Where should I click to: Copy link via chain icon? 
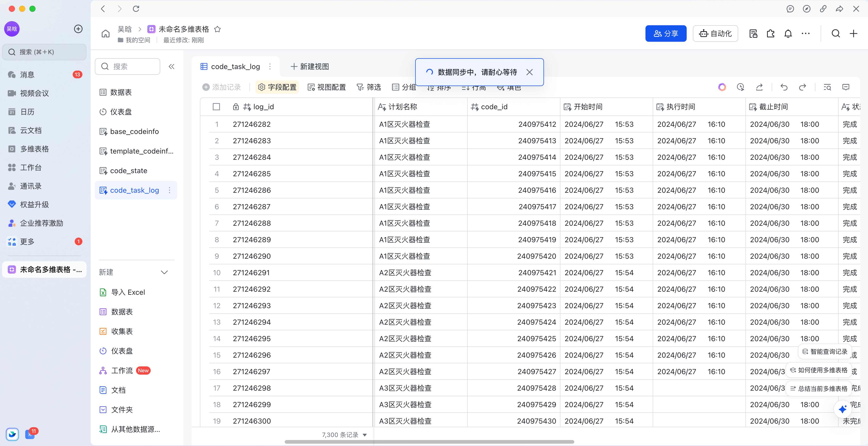(823, 9)
